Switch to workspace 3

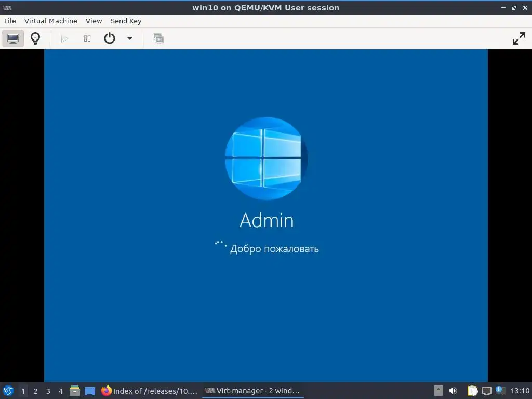click(48, 391)
